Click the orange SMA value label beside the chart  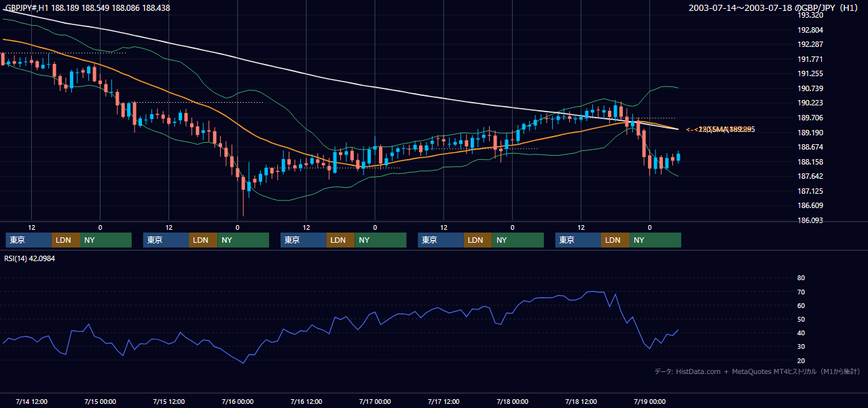point(721,129)
